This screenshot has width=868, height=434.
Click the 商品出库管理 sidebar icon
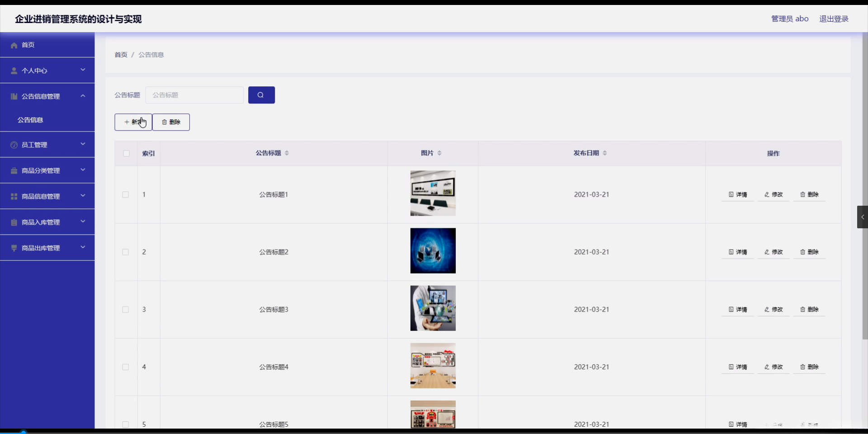coord(14,248)
